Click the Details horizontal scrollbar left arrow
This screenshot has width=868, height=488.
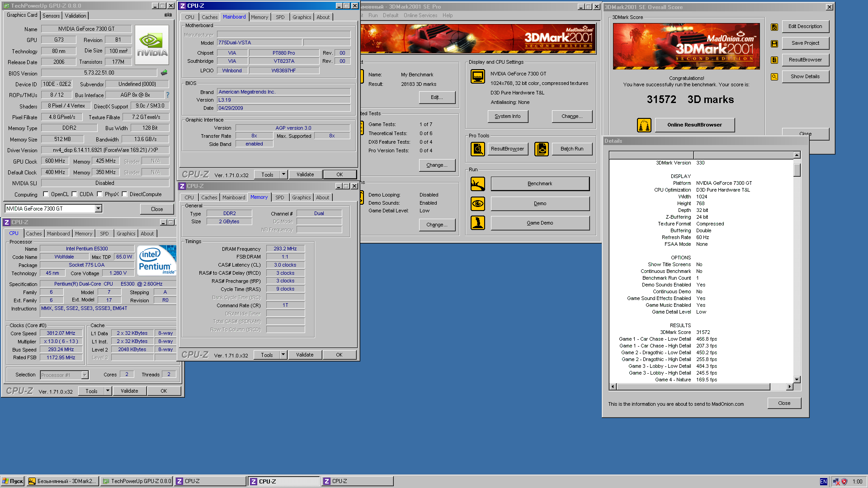(x=613, y=387)
